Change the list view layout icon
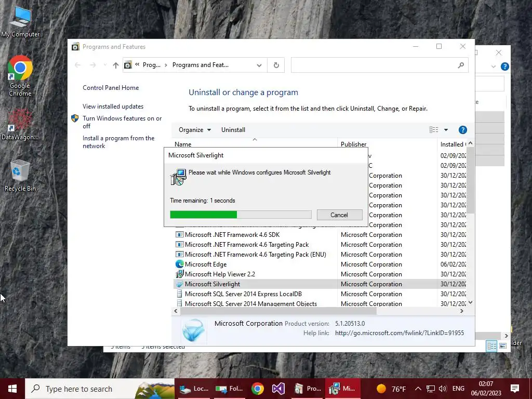The image size is (532, 399). [x=434, y=130]
